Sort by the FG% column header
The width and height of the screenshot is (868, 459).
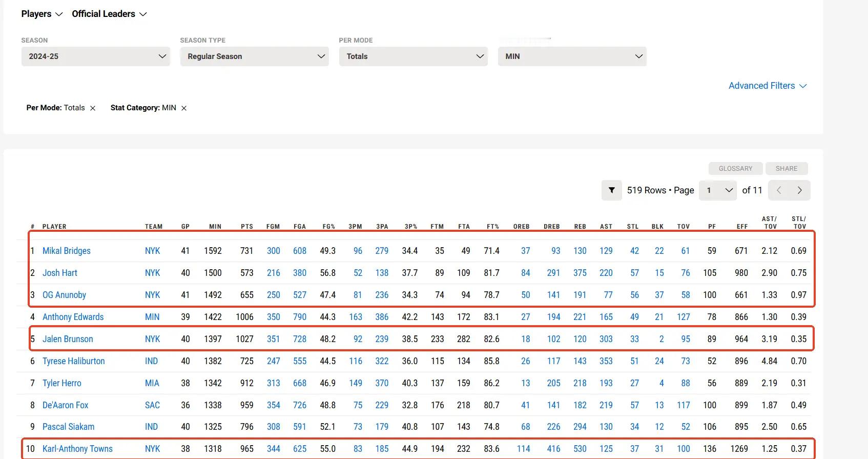pyautogui.click(x=329, y=227)
